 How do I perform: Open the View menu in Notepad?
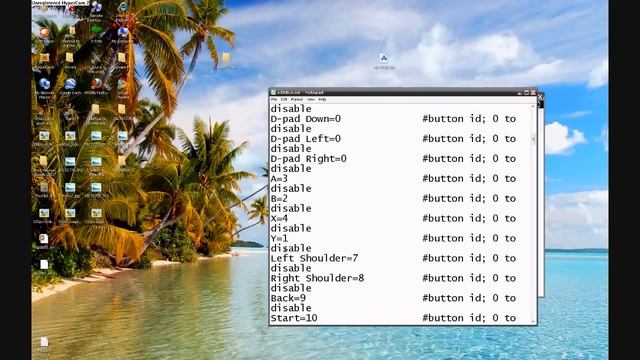311,99
